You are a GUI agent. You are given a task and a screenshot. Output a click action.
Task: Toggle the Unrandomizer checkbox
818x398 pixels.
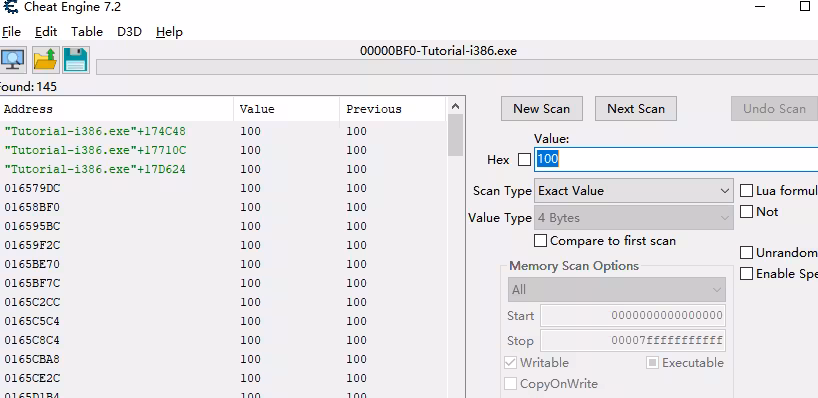tap(747, 253)
